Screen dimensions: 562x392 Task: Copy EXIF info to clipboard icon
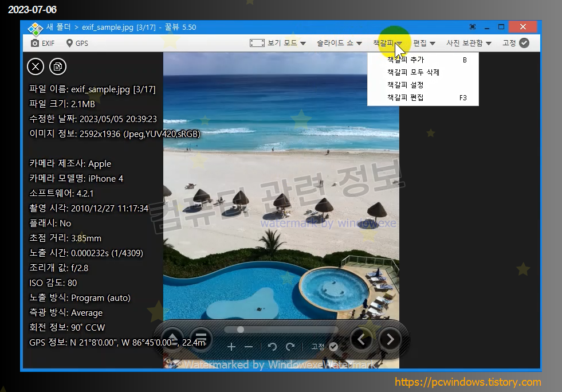58,66
